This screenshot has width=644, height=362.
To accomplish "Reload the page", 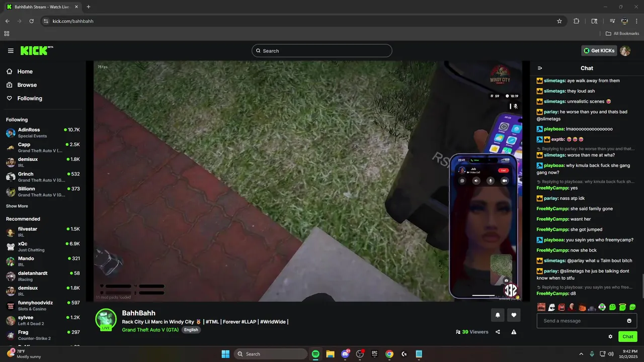I will [31, 21].
